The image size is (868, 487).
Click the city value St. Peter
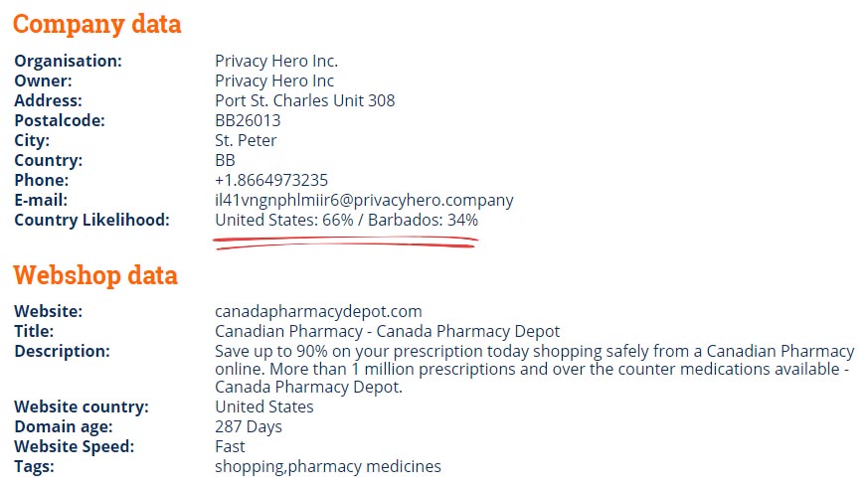coord(246,140)
